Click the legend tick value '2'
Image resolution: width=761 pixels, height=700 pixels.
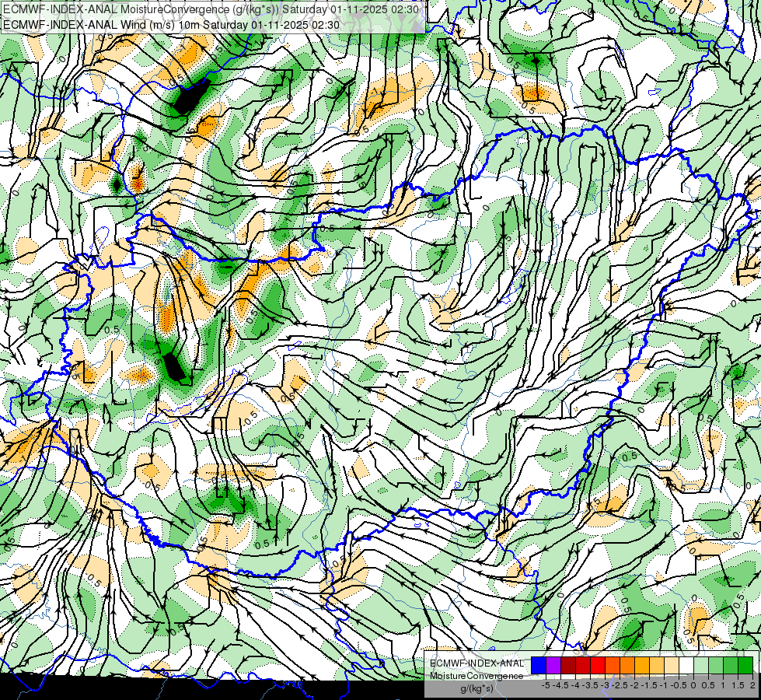[x=752, y=685]
